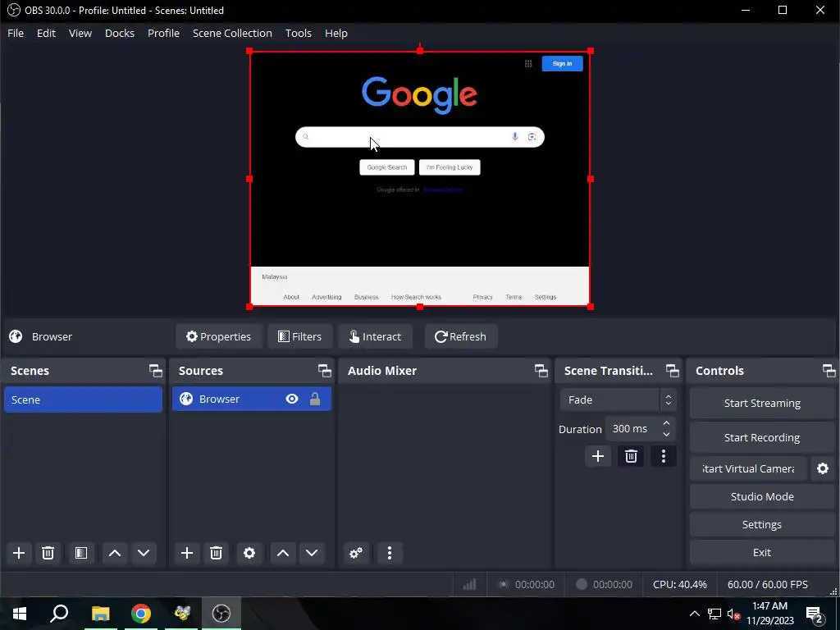Open the Help menu
Image resolution: width=840 pixels, height=630 pixels.
pyautogui.click(x=336, y=33)
